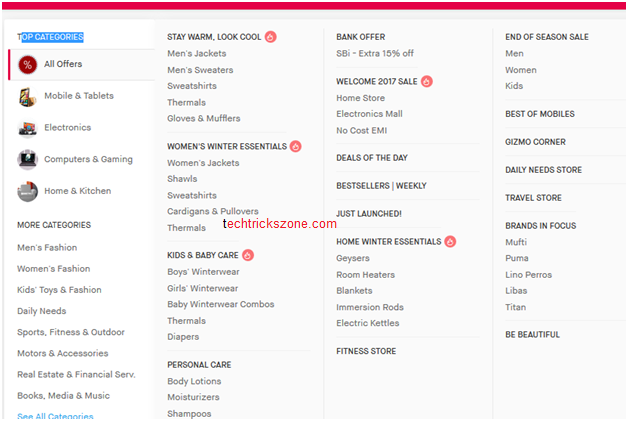Select Body Lotions under Personal Care
This screenshot has width=628, height=421.
pyautogui.click(x=195, y=382)
